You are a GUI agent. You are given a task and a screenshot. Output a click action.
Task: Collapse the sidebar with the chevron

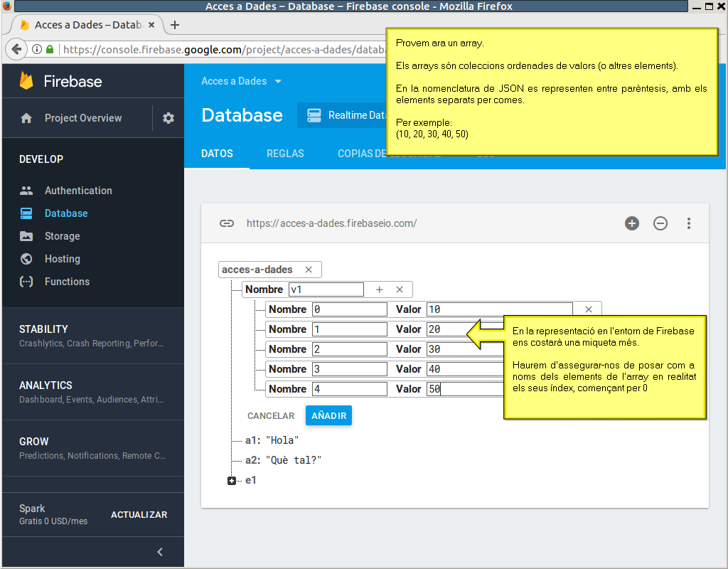pyautogui.click(x=160, y=552)
